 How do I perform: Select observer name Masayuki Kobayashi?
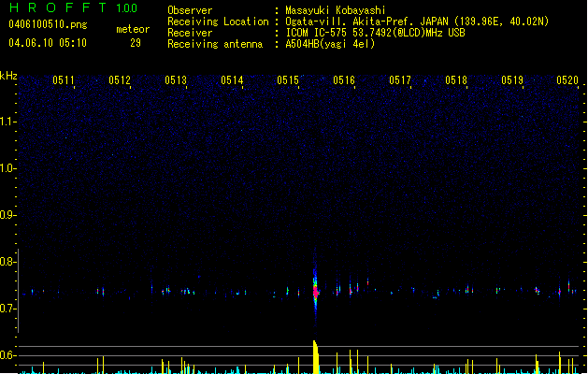[x=336, y=10]
